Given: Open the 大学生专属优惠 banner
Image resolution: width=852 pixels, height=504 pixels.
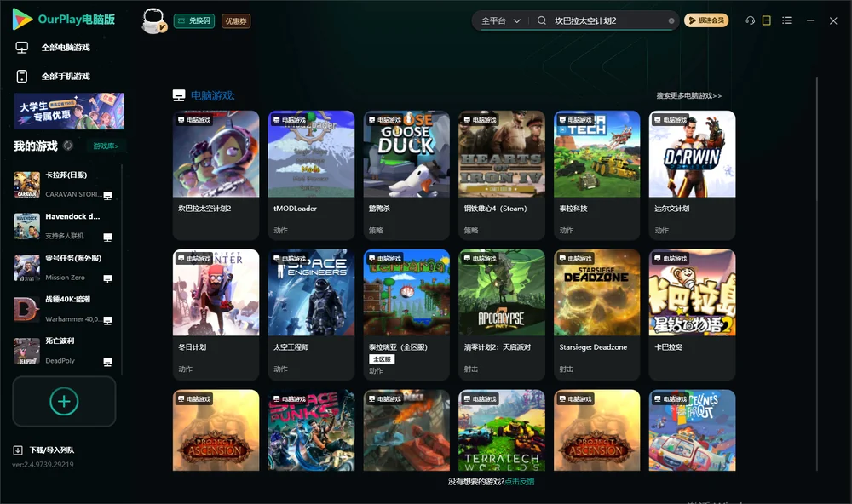Looking at the screenshot, I should tap(69, 112).
